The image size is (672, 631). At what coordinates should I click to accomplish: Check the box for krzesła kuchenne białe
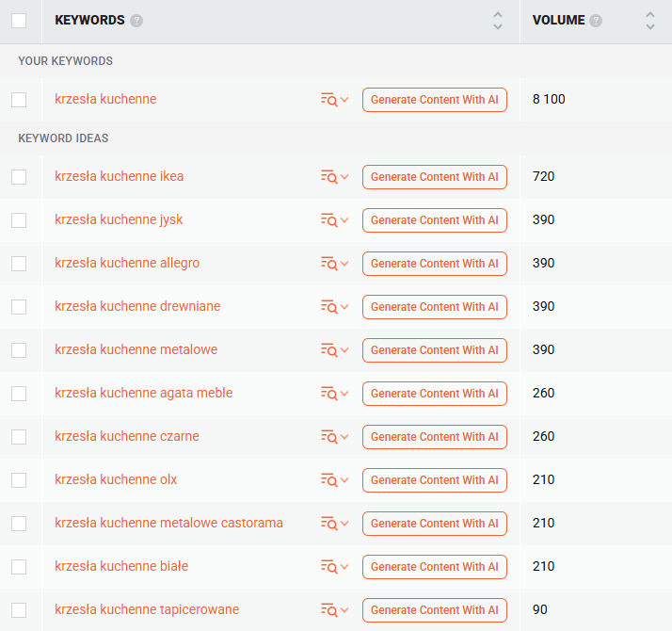19,567
